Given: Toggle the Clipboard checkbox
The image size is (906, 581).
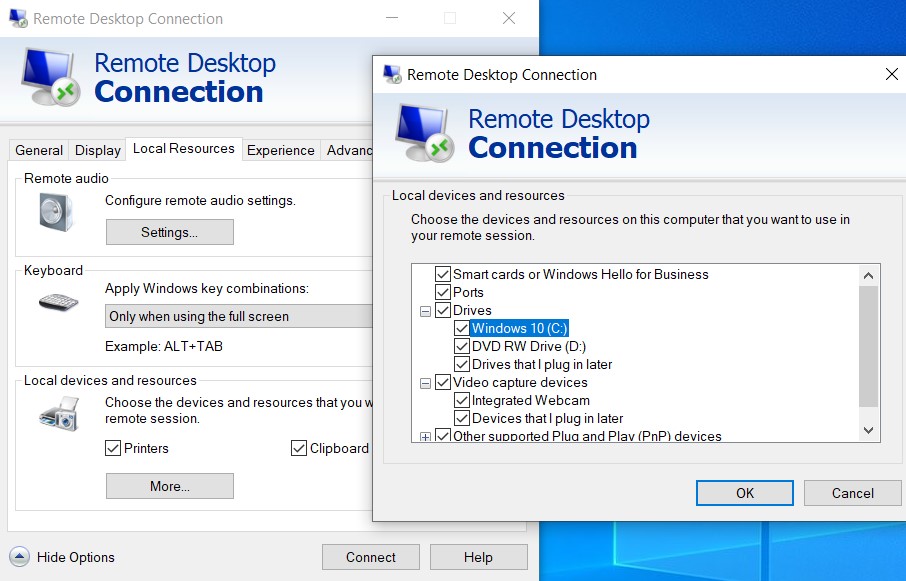Looking at the screenshot, I should (299, 448).
